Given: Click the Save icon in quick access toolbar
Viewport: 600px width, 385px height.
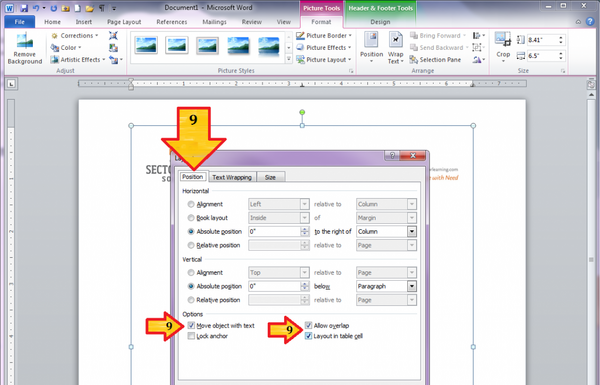Looking at the screenshot, I should point(24,8).
